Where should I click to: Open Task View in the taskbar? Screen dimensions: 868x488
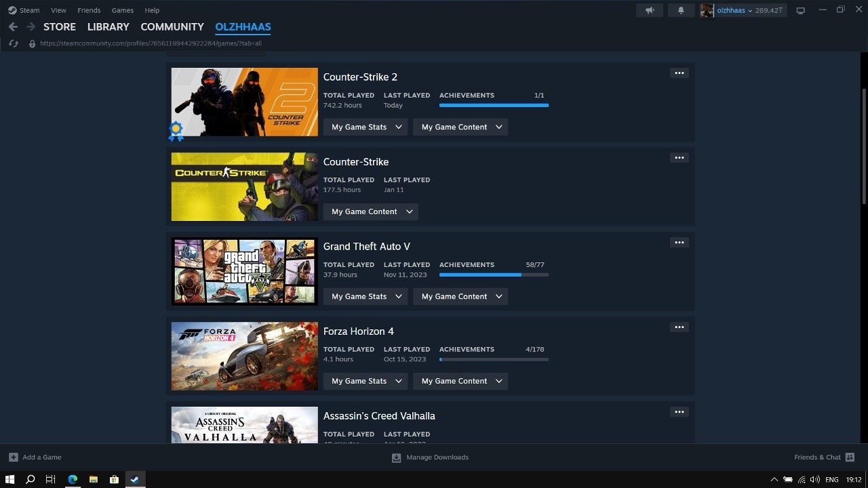pos(51,479)
